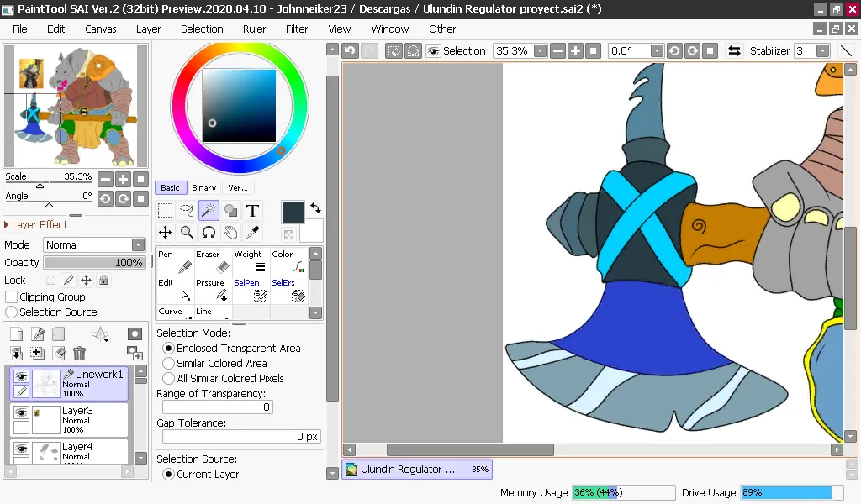Delete the selected layer with trash icon
861x504 pixels.
[x=80, y=353]
